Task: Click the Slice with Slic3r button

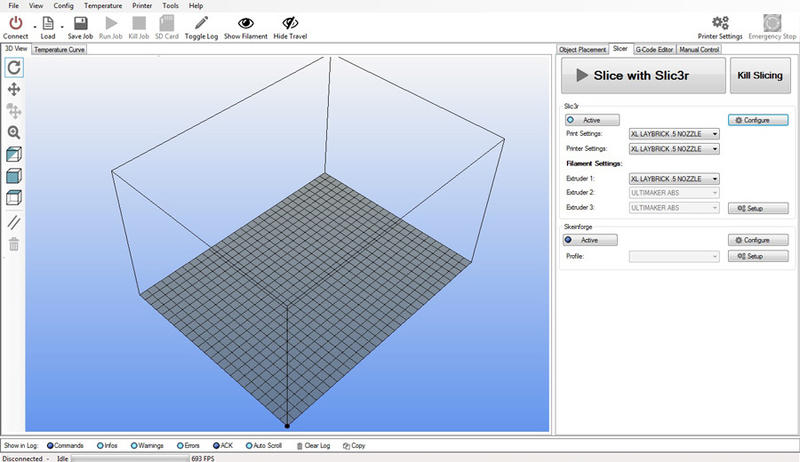Action: click(642, 75)
